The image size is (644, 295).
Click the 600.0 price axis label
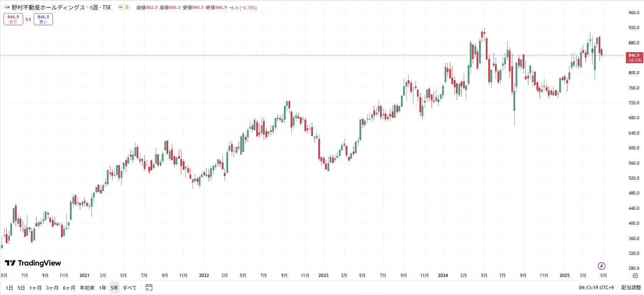click(x=634, y=148)
